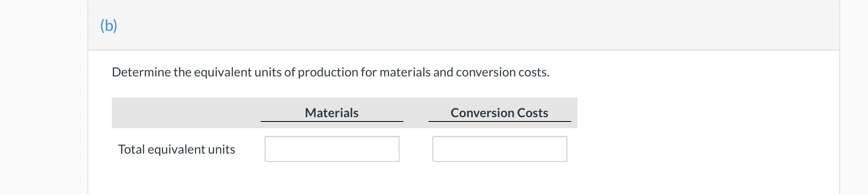Click the empty gray cell left of Materials
This screenshot has height=194, width=868.
(186, 113)
